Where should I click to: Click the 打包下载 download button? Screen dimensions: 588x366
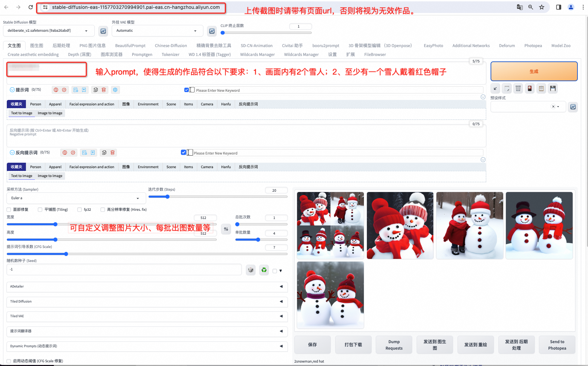[x=353, y=345]
